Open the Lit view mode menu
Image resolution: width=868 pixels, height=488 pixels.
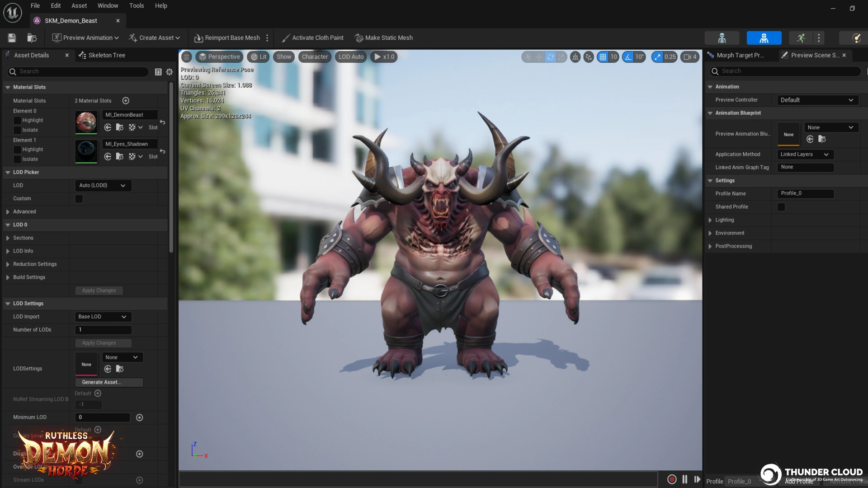pos(259,57)
